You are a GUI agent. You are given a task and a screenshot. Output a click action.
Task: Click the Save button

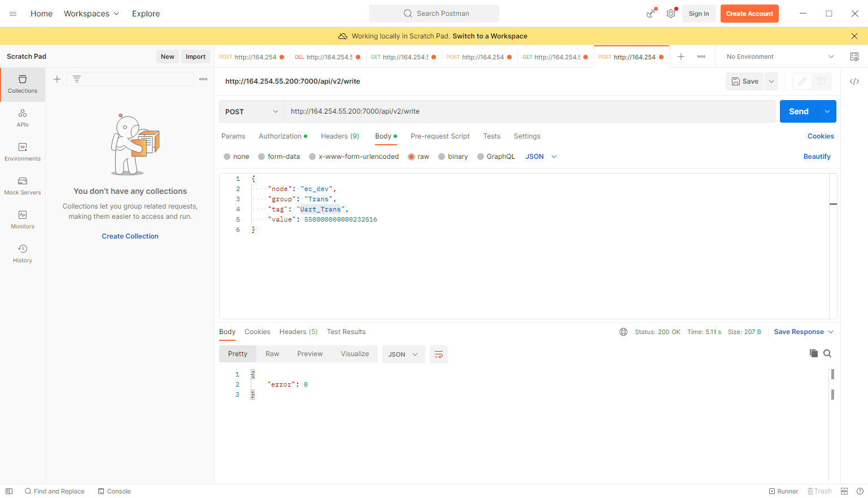click(745, 81)
